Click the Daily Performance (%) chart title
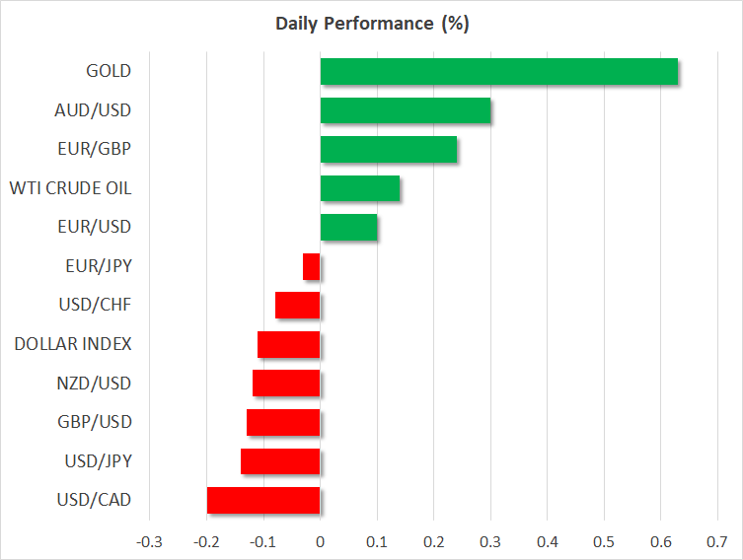The width and height of the screenshot is (743, 560). coord(371,24)
